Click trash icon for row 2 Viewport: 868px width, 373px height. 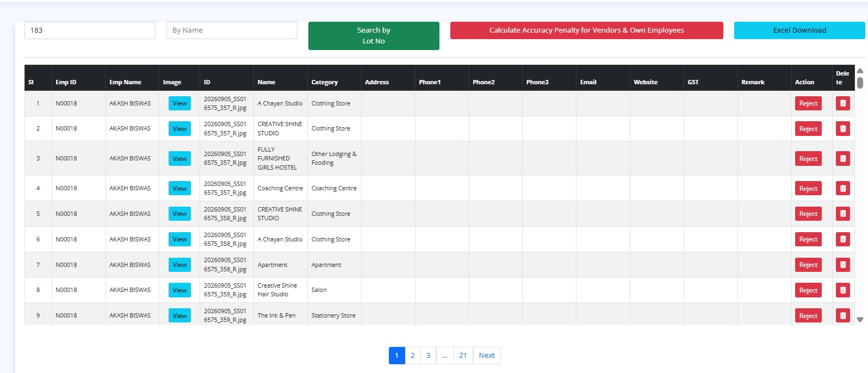point(842,129)
